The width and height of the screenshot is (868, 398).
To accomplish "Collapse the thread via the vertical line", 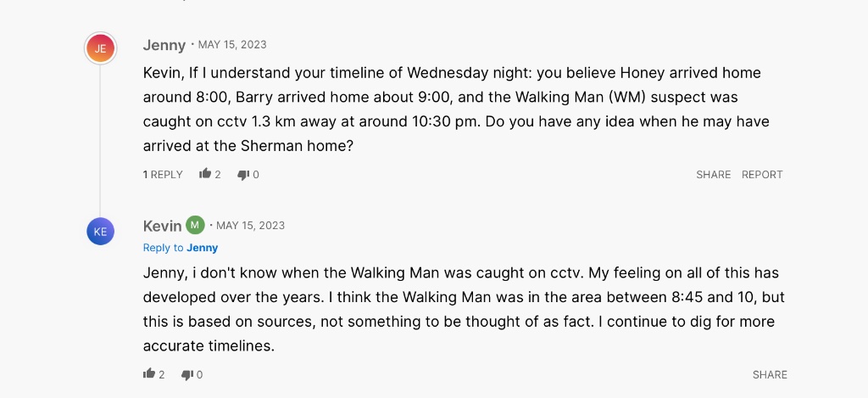I will click(x=100, y=136).
